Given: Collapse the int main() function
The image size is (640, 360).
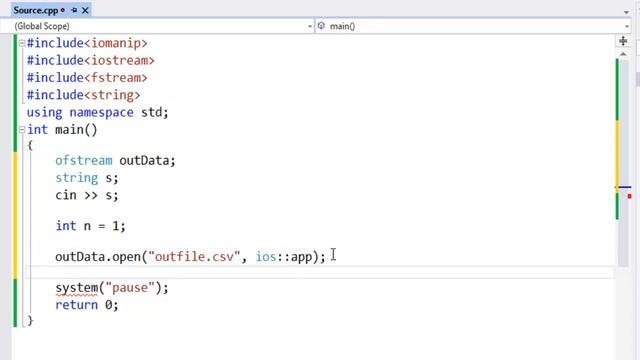Looking at the screenshot, I should point(22,130).
